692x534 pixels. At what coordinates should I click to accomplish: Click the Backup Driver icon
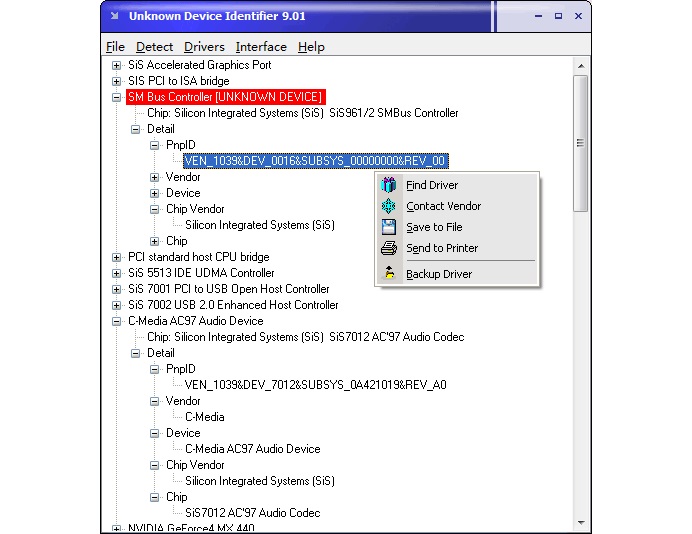coord(389,273)
